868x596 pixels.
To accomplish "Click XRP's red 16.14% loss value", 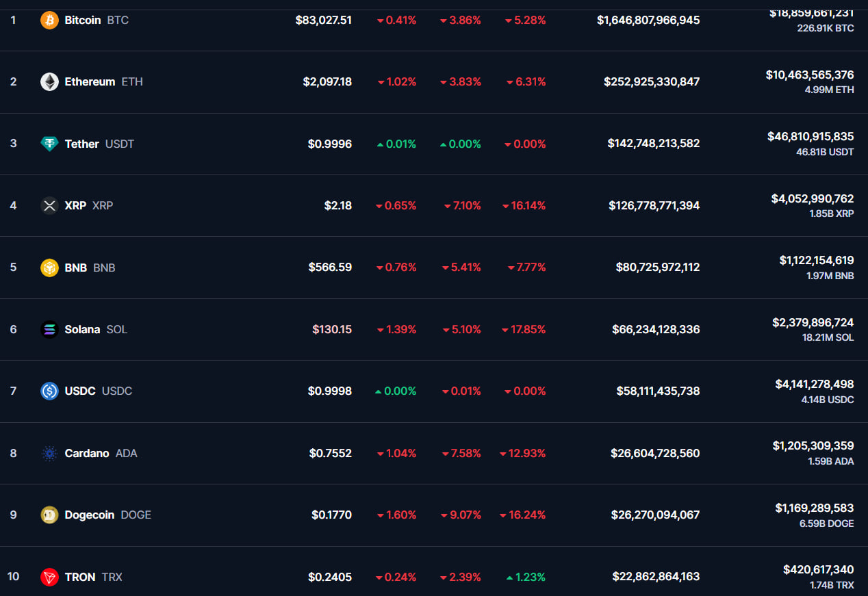I will click(x=524, y=205).
